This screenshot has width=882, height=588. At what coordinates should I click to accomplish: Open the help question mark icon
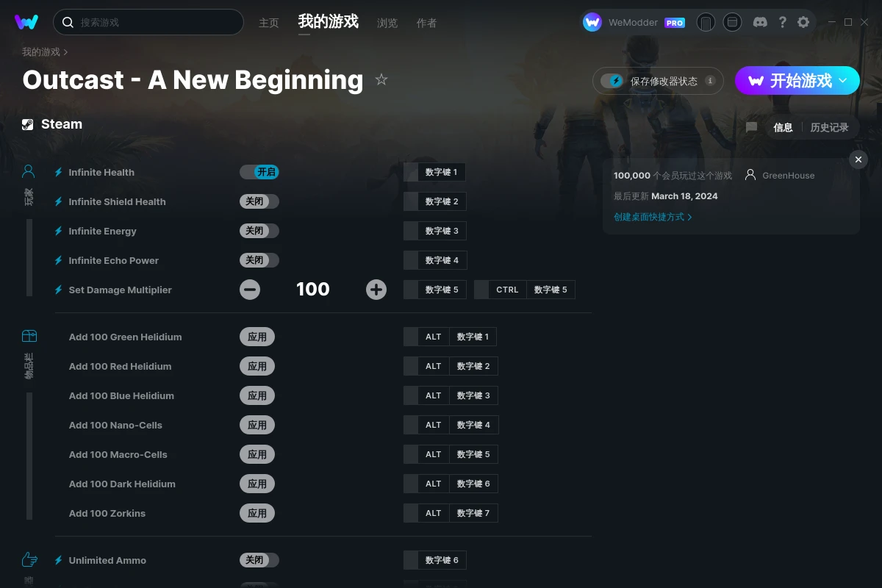click(x=782, y=22)
